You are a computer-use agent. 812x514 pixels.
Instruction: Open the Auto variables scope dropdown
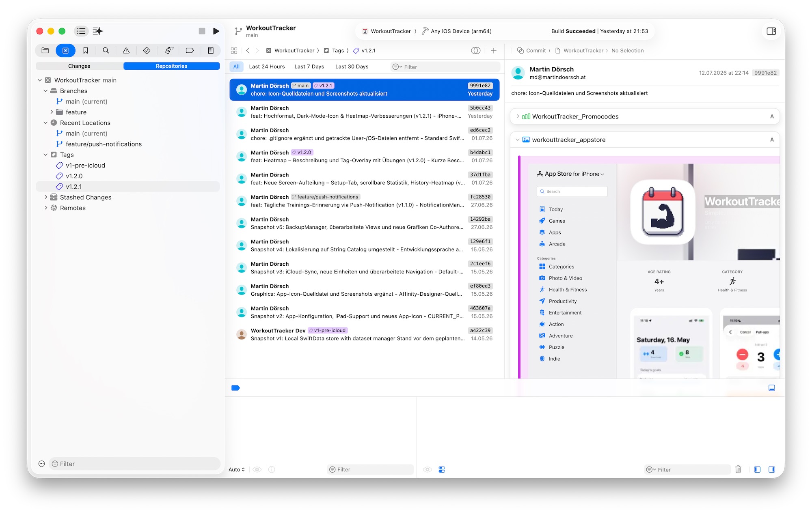coord(237,469)
